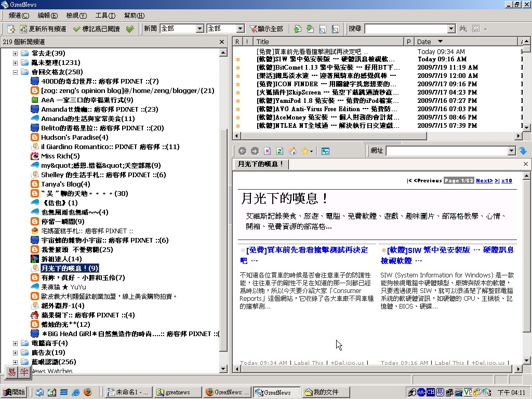The width and height of the screenshot is (532, 399).
Task: Open the 工具(T) menu
Action: click(105, 15)
